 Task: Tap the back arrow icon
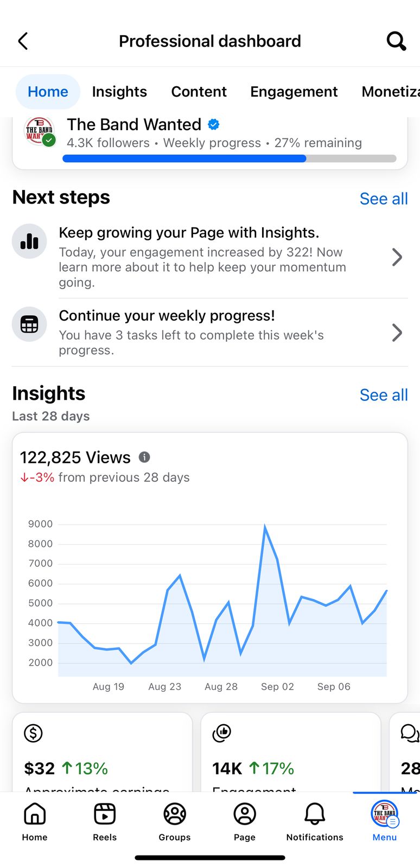23,41
